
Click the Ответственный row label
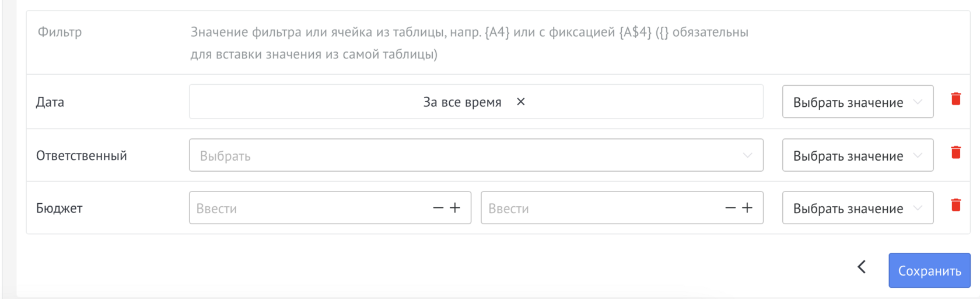tap(82, 156)
